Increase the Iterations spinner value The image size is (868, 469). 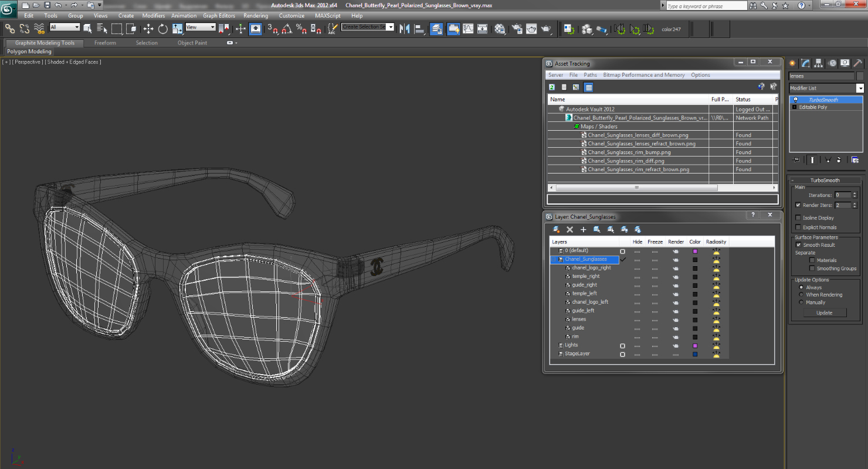(x=855, y=193)
